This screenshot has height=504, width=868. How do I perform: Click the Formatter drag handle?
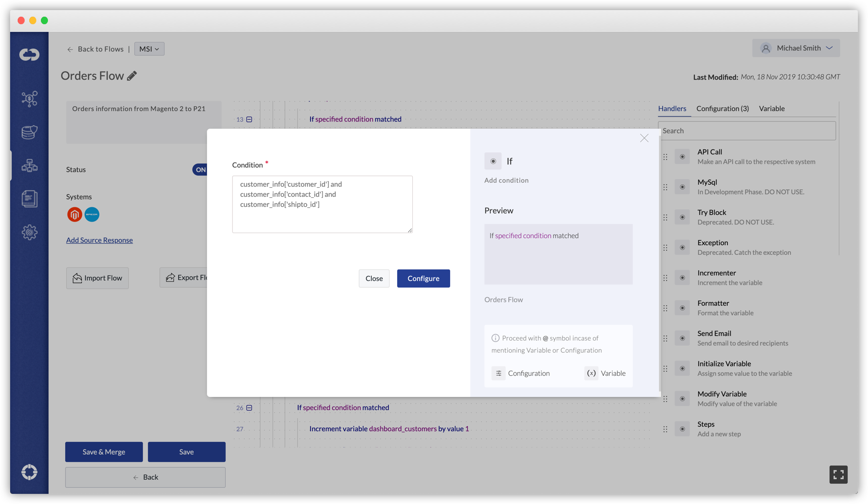pos(666,308)
